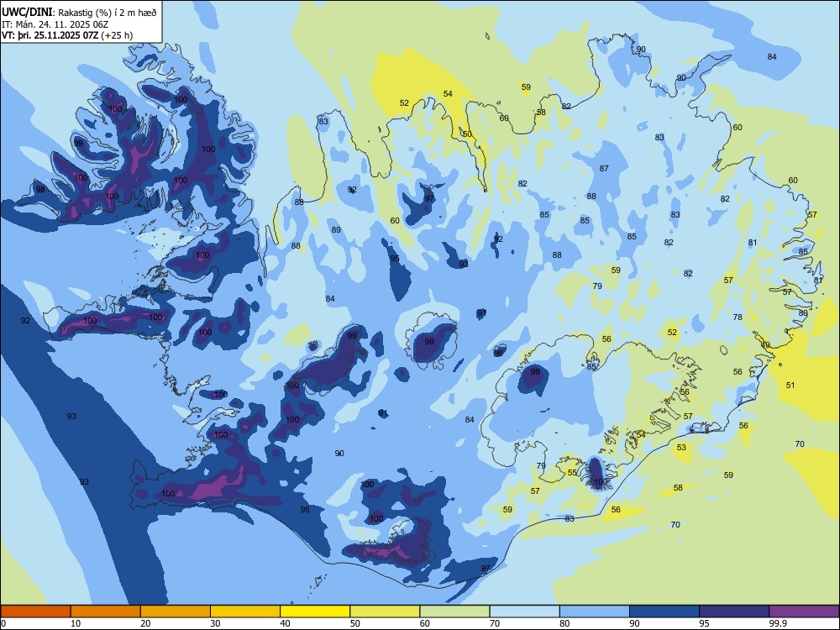The width and height of the screenshot is (840, 630).
Task: Click the humidity value '87' on the map
Action: click(604, 168)
